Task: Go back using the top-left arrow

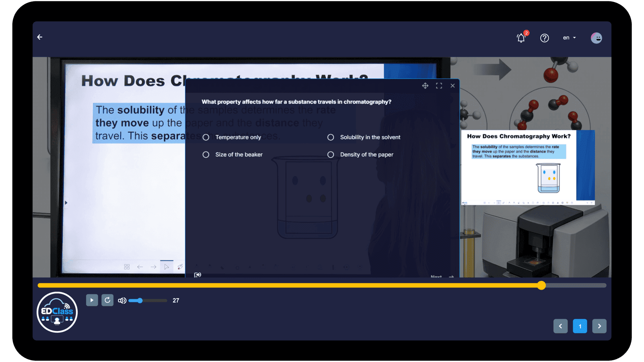Action: pos(40,37)
